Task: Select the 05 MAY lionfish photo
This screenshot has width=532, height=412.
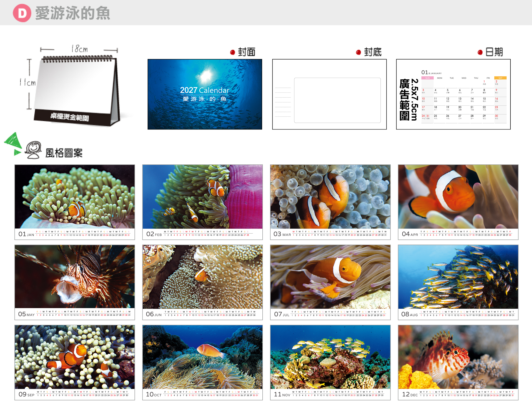Action: click(75, 277)
